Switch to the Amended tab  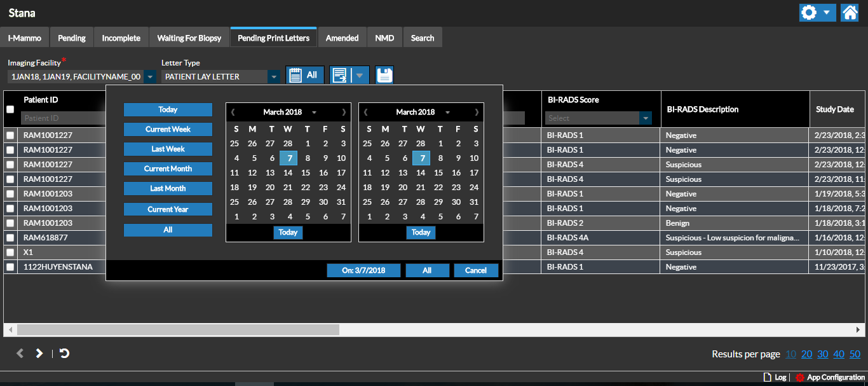(342, 38)
